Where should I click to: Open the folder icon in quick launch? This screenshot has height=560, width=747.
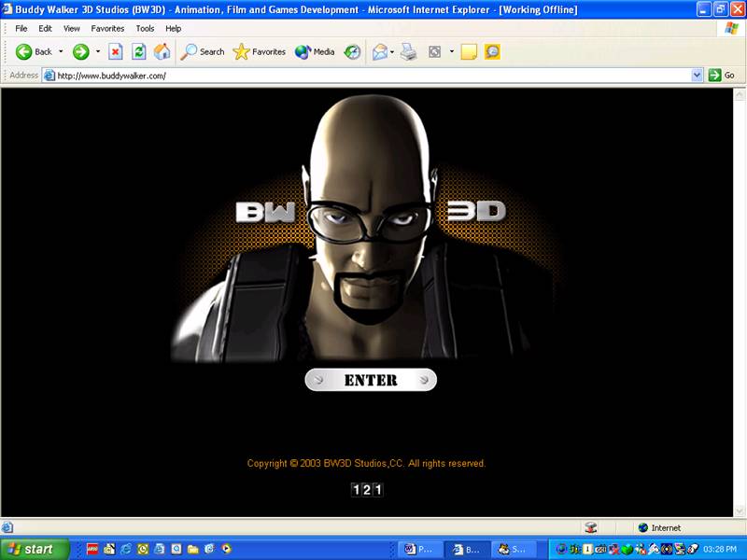coord(193,549)
